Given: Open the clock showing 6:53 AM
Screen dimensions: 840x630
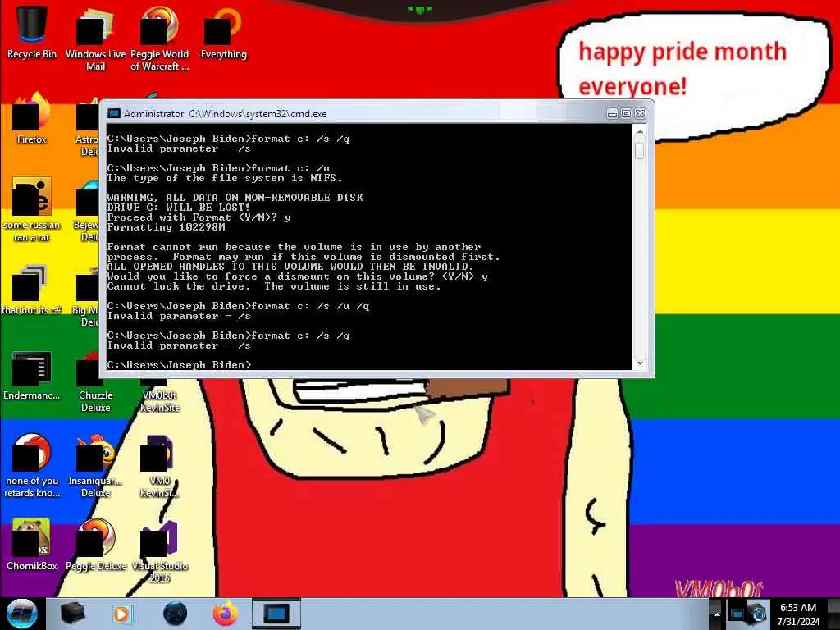Looking at the screenshot, I should [798, 614].
